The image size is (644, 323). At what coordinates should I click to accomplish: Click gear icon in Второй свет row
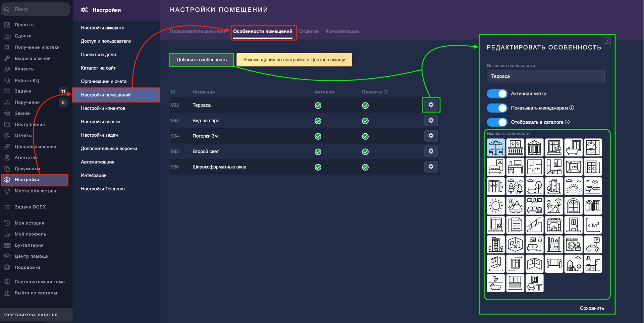(431, 151)
